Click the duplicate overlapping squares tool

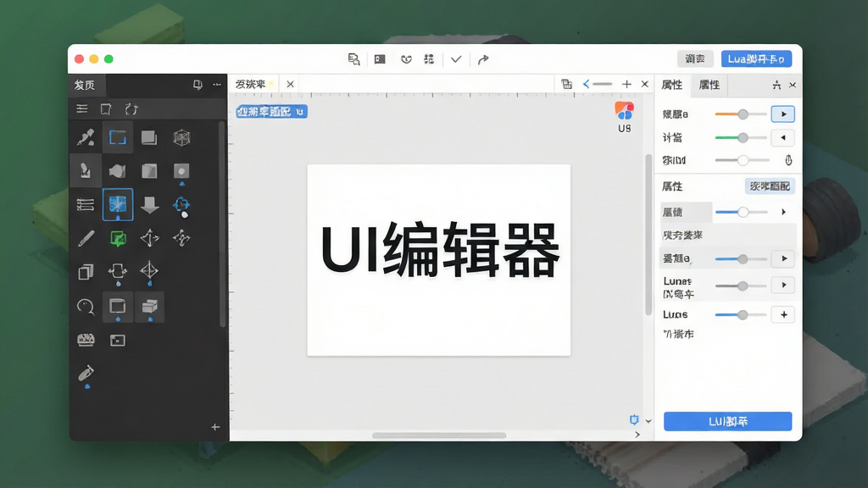coord(86,272)
